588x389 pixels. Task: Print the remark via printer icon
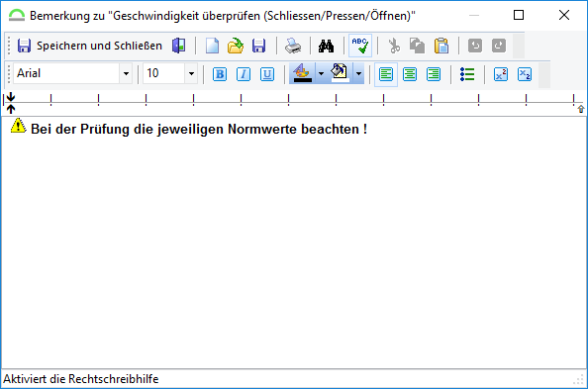(x=292, y=46)
